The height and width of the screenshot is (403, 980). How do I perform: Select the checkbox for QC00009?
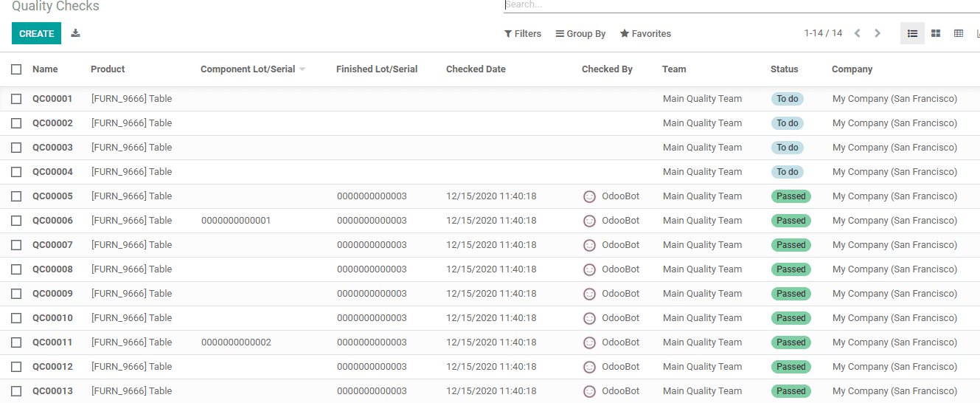click(16, 294)
